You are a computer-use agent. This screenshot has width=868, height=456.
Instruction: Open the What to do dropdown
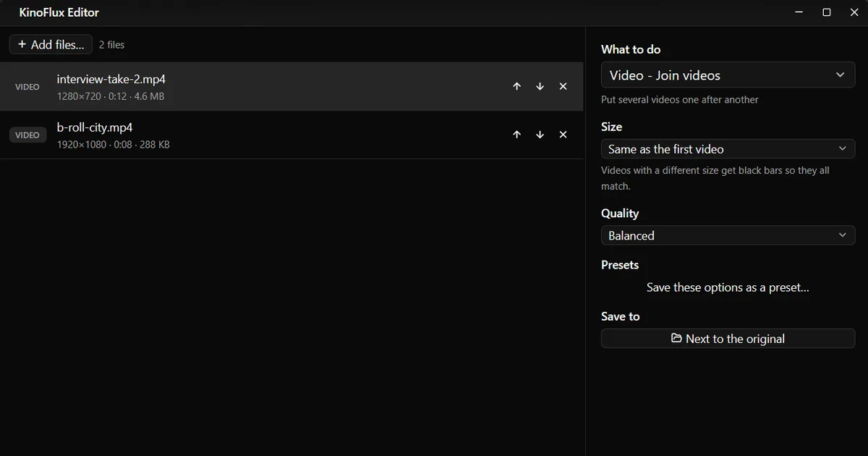click(x=728, y=75)
